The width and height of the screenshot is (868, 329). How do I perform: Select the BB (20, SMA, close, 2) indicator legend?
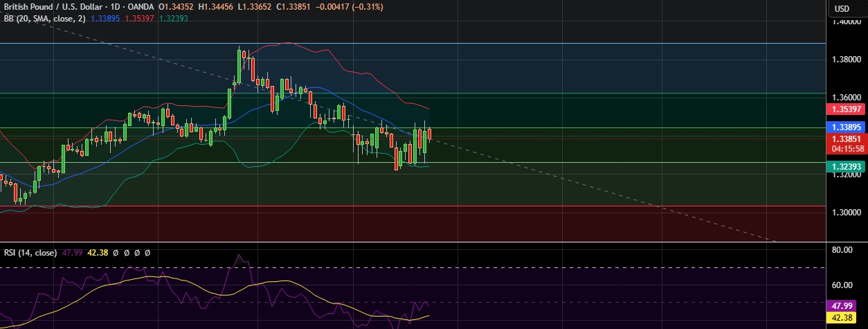click(x=44, y=19)
